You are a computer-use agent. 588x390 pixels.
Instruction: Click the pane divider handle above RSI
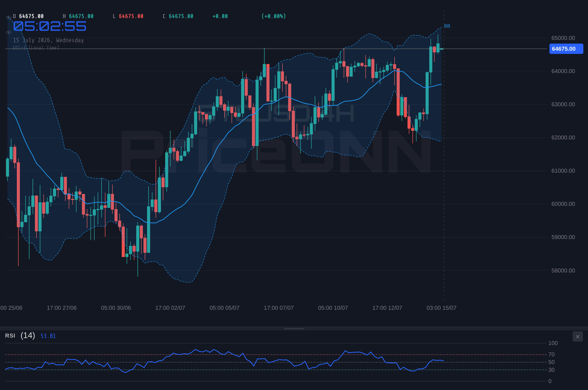click(294, 329)
